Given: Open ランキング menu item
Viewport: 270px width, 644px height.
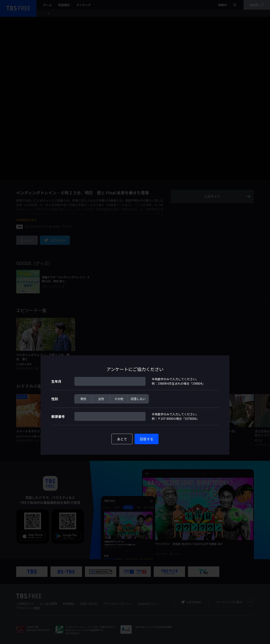Looking at the screenshot, I should [x=83, y=5].
